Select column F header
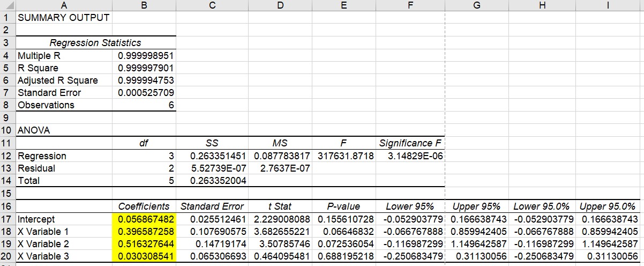The height and width of the screenshot is (266, 644). (410, 5)
